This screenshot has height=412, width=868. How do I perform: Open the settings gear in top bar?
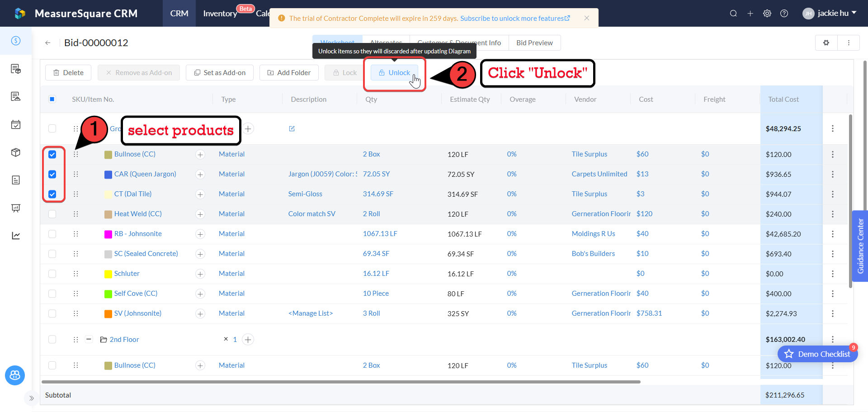point(767,14)
